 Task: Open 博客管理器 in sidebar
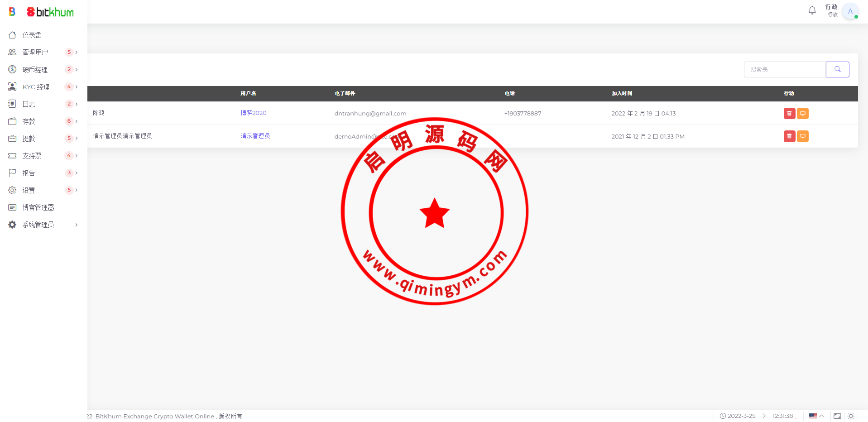[x=38, y=207]
